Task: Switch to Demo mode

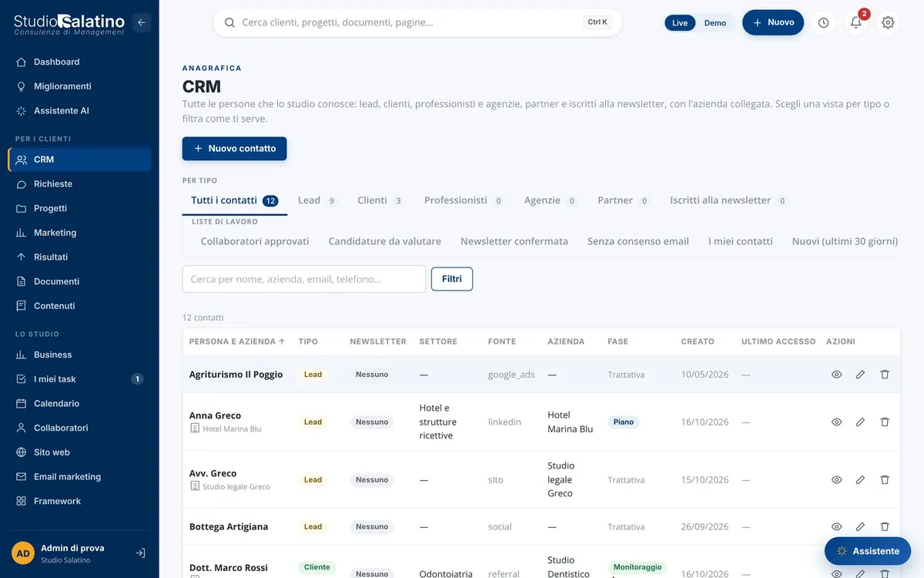Action: (x=715, y=23)
